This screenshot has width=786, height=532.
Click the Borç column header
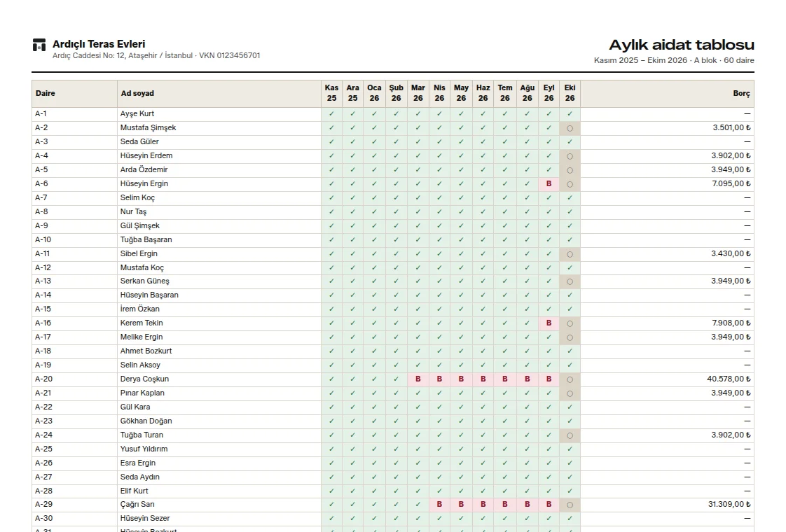741,93
